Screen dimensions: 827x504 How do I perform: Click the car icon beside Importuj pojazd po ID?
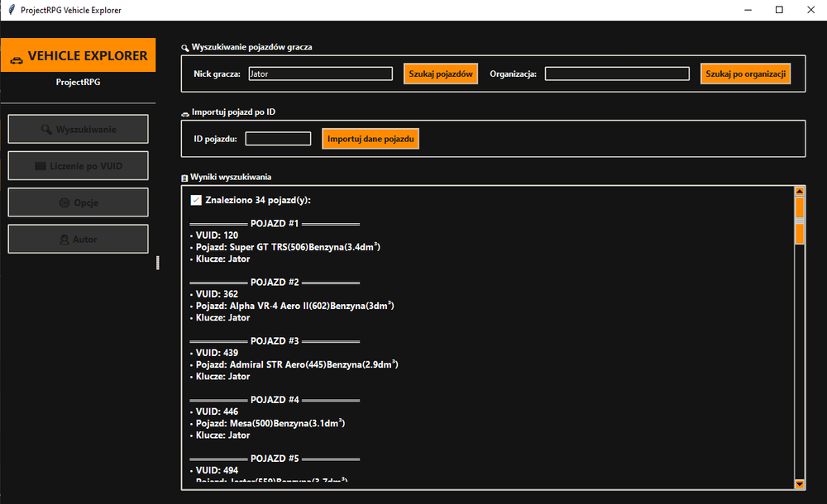point(185,113)
